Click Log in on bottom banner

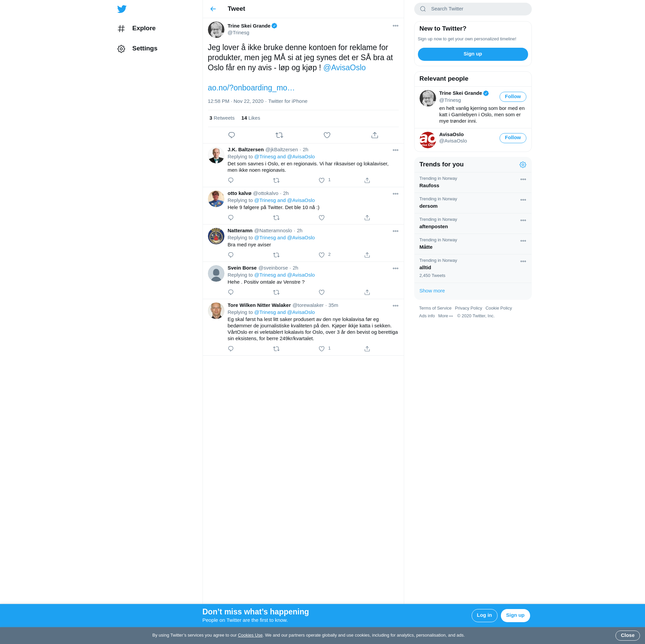coord(484,615)
